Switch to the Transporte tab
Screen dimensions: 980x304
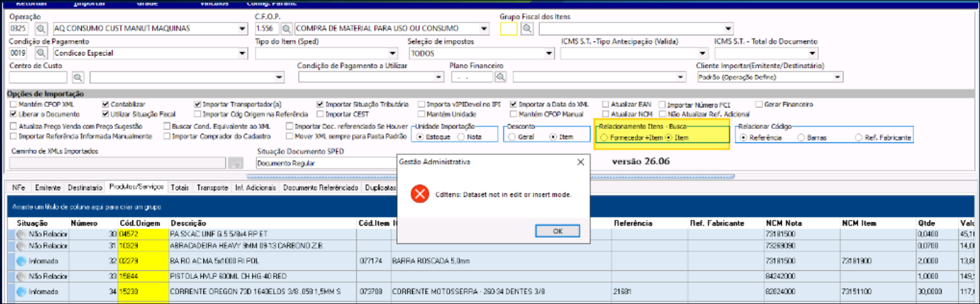(212, 188)
